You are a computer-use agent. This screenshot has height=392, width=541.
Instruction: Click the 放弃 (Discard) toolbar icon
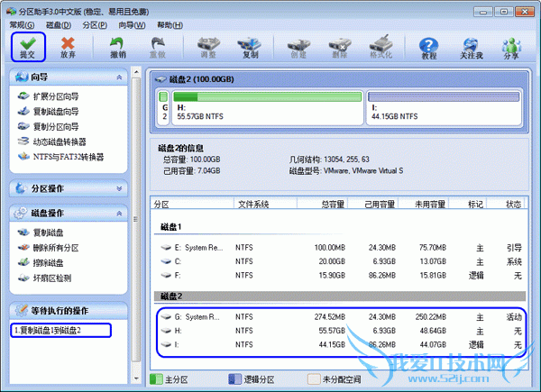click(68, 47)
